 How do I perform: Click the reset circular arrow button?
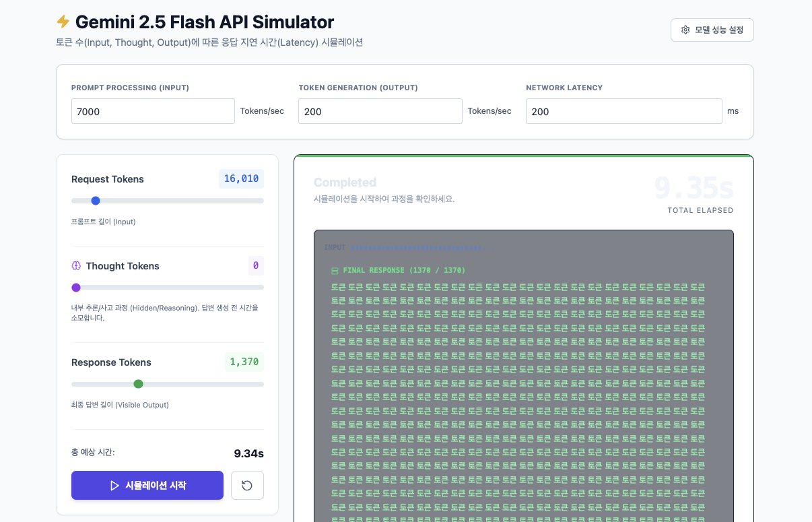tap(247, 485)
